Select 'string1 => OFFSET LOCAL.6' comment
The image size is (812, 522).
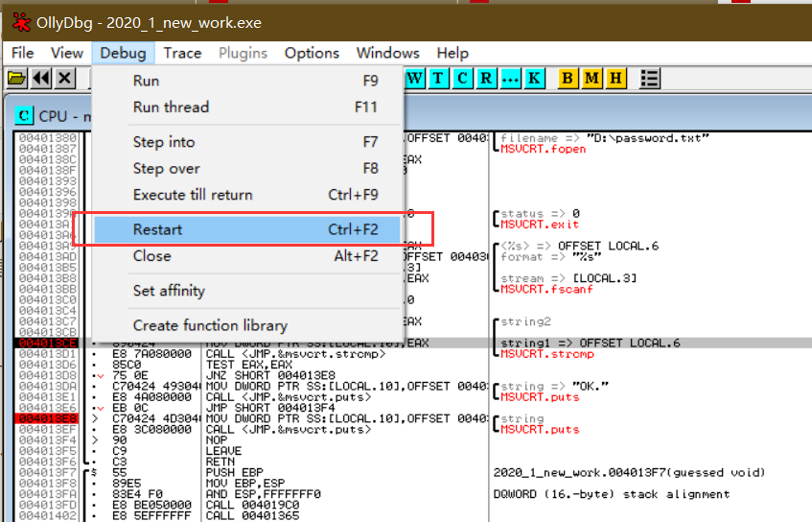tap(591, 344)
